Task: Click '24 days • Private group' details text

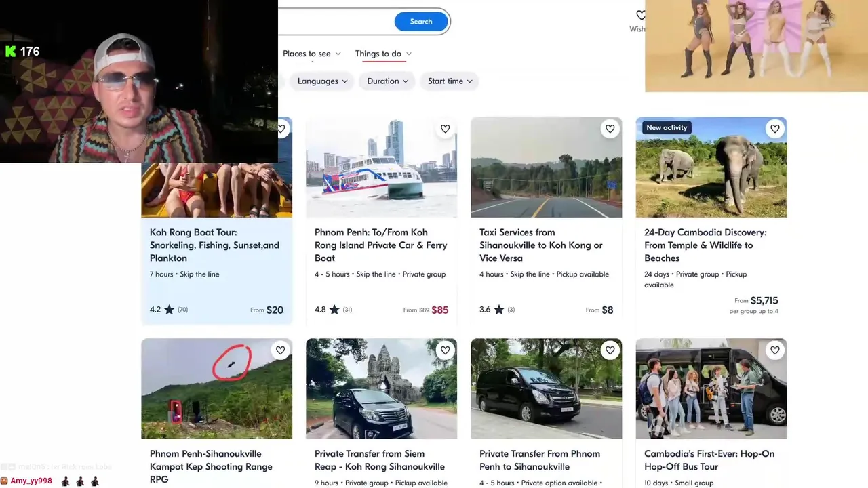Action: pyautogui.click(x=695, y=279)
